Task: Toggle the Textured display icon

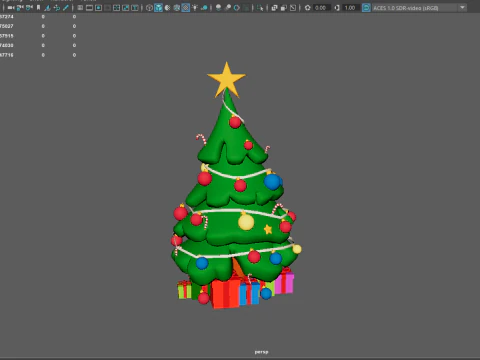Action: (x=186, y=8)
